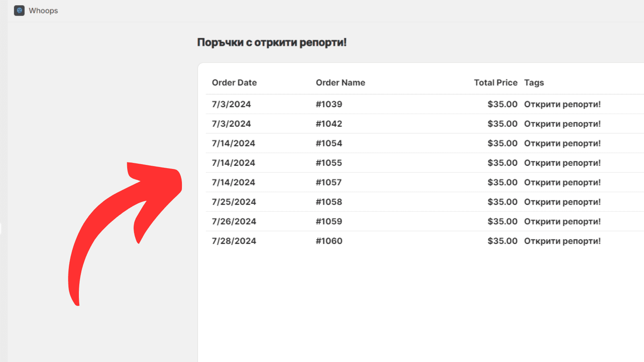
Task: Click order name #1057
Action: [329, 182]
